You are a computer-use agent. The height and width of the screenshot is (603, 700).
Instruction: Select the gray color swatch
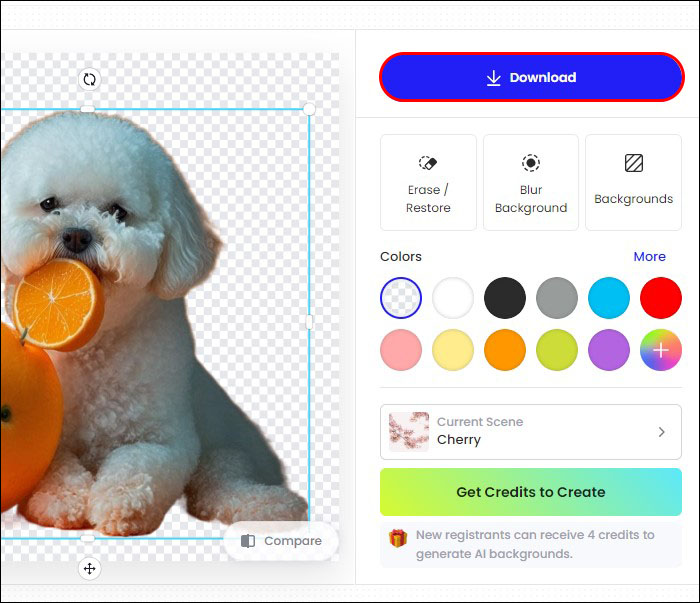pyautogui.click(x=557, y=298)
